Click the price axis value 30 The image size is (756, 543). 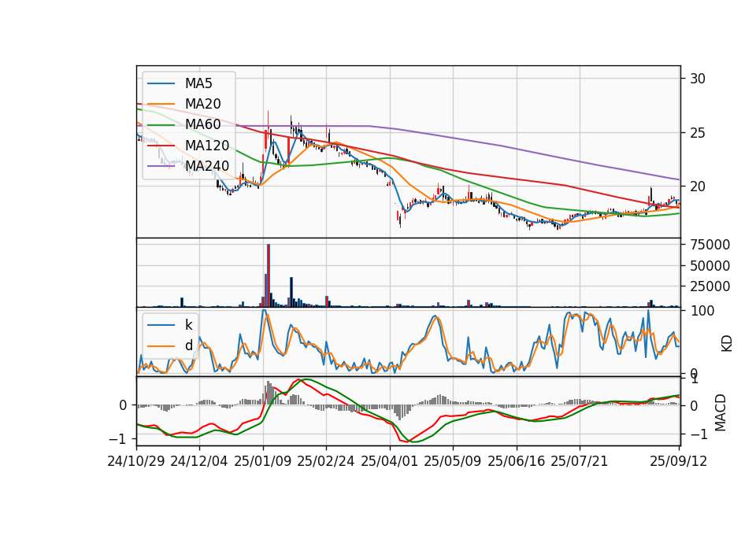pyautogui.click(x=698, y=79)
